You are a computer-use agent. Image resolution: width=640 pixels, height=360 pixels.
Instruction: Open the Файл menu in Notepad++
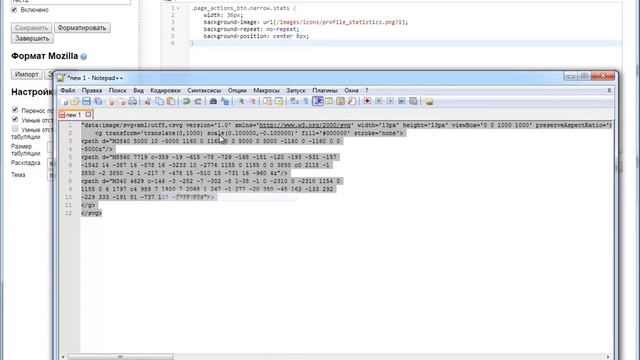click(x=68, y=90)
